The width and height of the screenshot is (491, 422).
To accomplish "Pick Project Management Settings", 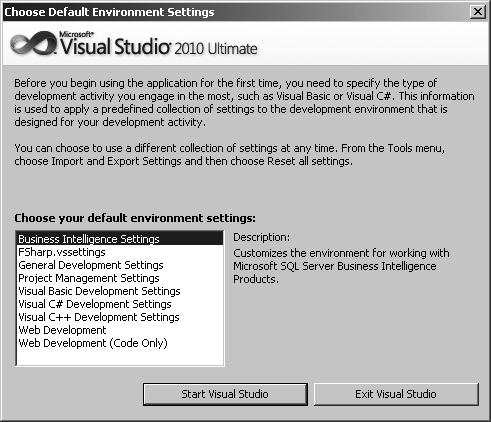I will click(120, 278).
